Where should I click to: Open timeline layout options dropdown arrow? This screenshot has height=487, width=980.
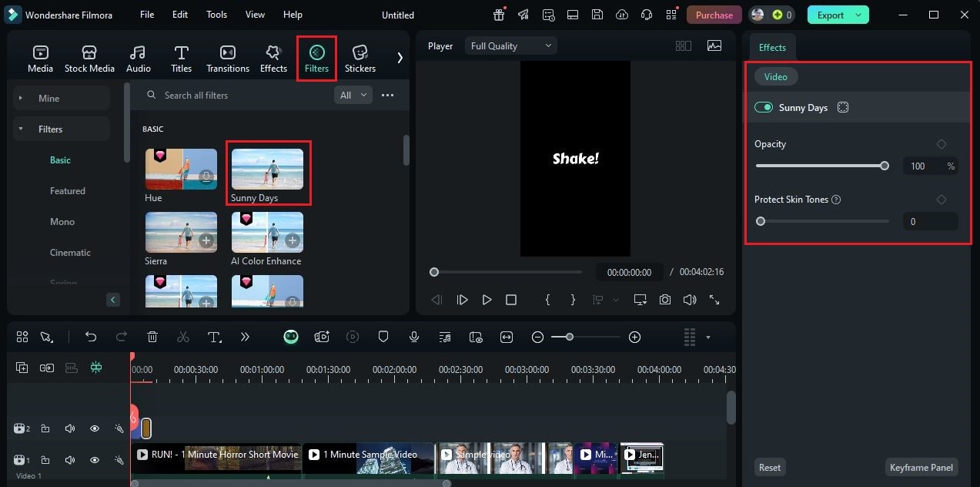[x=707, y=337]
